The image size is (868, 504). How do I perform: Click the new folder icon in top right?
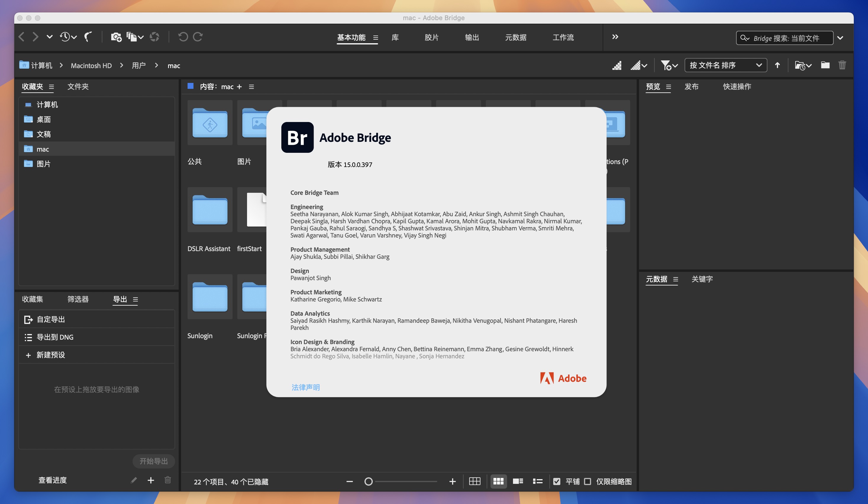[x=825, y=65]
